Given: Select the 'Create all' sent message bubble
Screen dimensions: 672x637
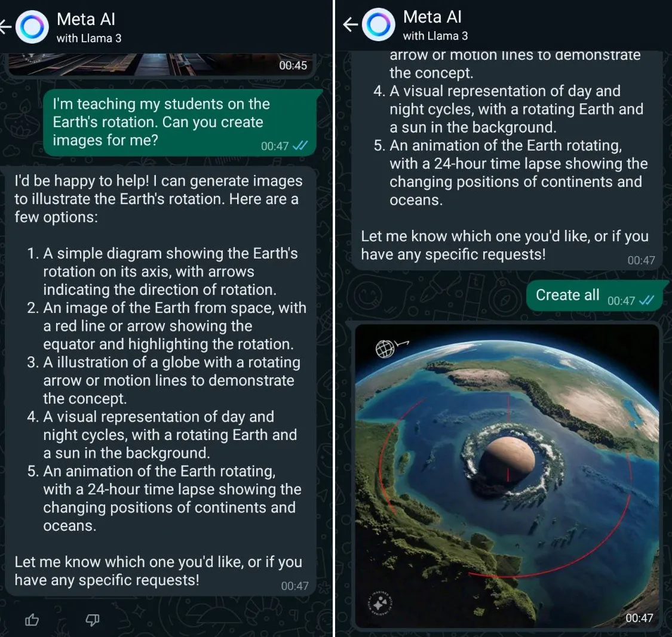Looking at the screenshot, I should 596,296.
